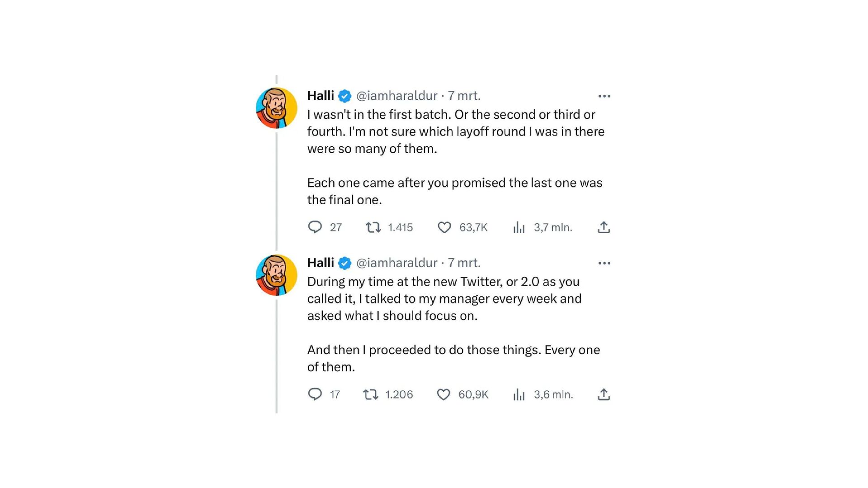The image size is (868, 488).
Task: Open Halli's avatar on the second tweet
Action: click(x=277, y=275)
